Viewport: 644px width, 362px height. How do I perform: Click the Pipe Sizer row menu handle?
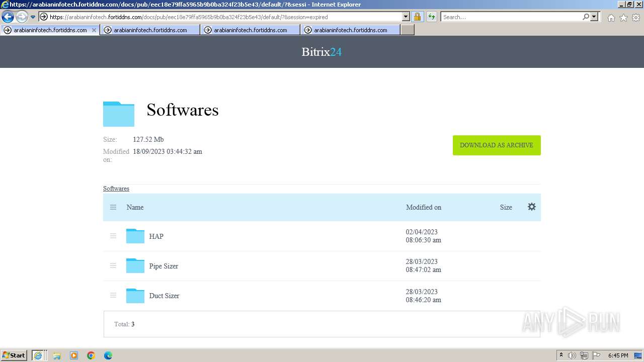[x=113, y=265]
